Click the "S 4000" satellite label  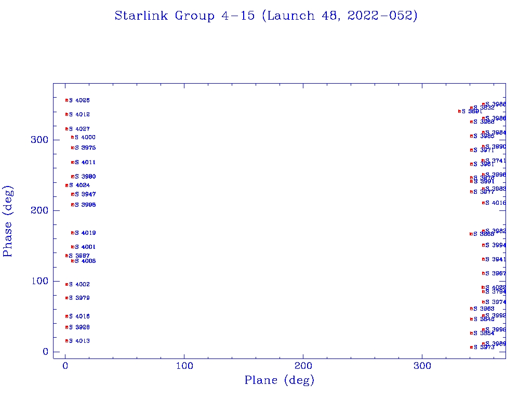[85, 137]
